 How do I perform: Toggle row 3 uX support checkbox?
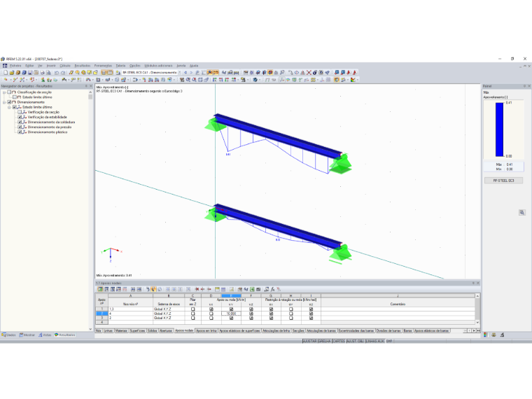click(x=211, y=318)
